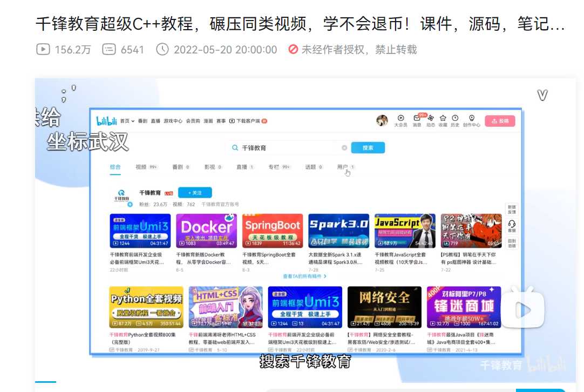Expand the 首页 dropdown menu
Screen dimensions: 584x392
click(127, 121)
